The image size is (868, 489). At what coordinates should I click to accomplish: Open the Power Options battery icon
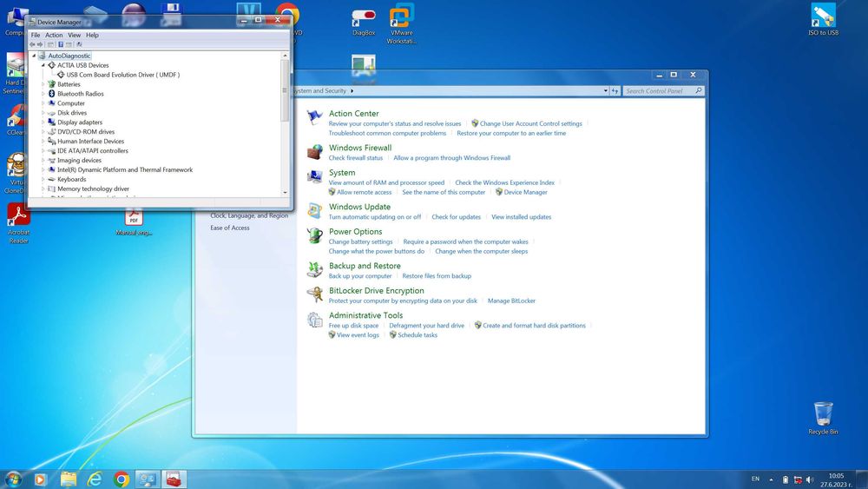click(x=314, y=235)
